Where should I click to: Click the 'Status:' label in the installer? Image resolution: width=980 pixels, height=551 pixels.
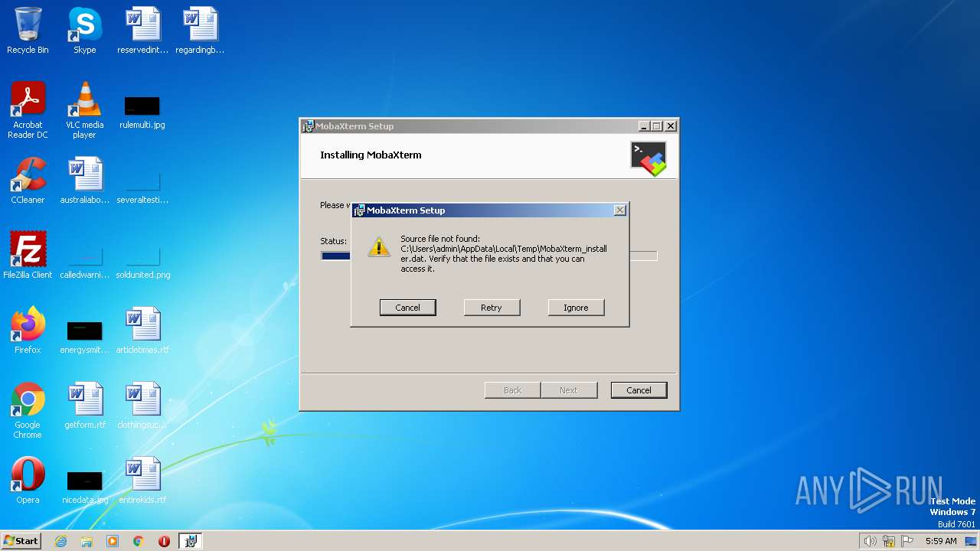(333, 241)
